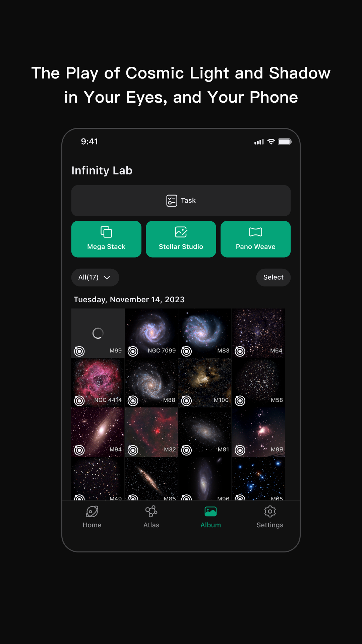Launch the Mega Stack tool
Image resolution: width=362 pixels, height=644 pixels.
pos(106,239)
